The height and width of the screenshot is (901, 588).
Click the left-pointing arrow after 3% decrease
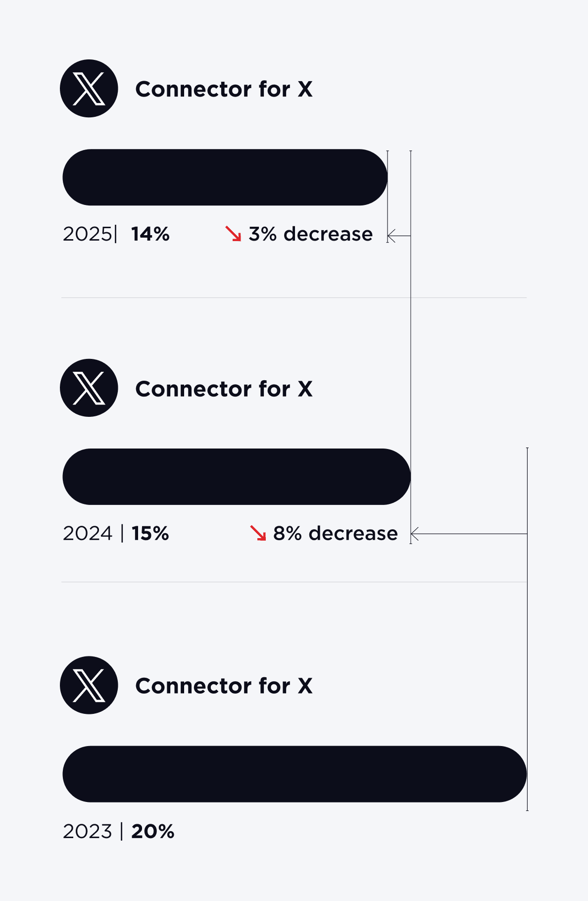pyautogui.click(x=392, y=236)
